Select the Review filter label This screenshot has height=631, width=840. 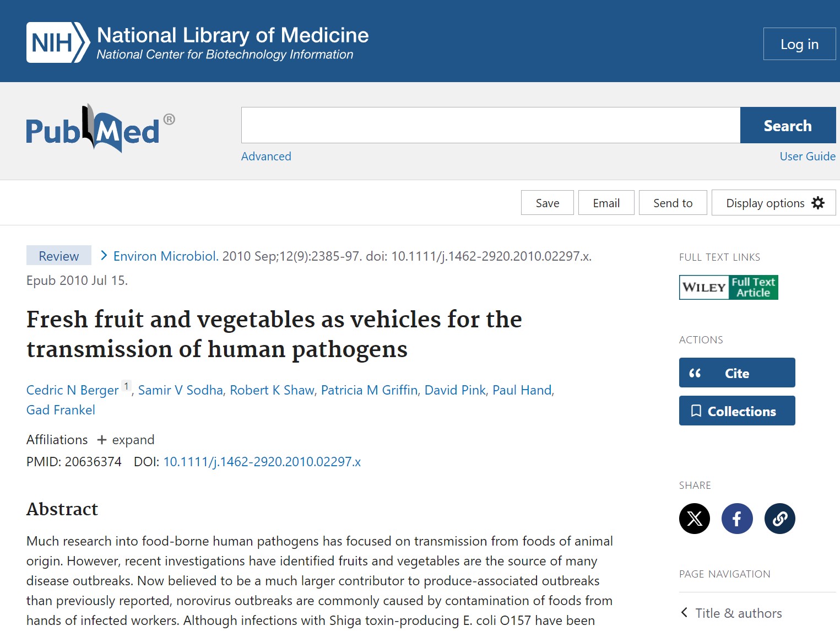[58, 255]
